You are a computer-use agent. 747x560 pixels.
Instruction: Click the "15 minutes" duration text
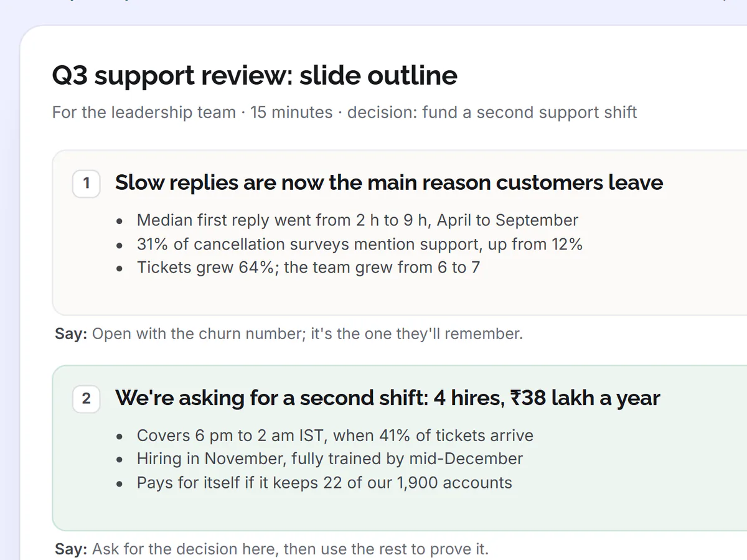tap(291, 113)
